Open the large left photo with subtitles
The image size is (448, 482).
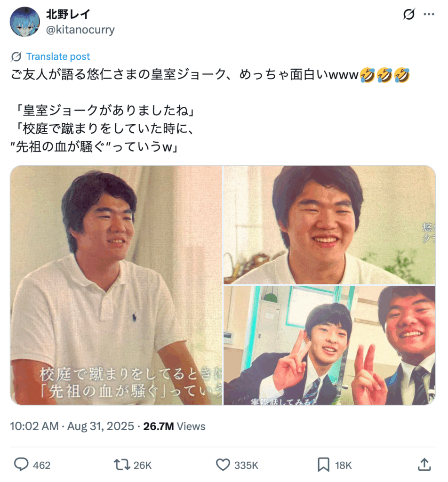[x=116, y=285]
